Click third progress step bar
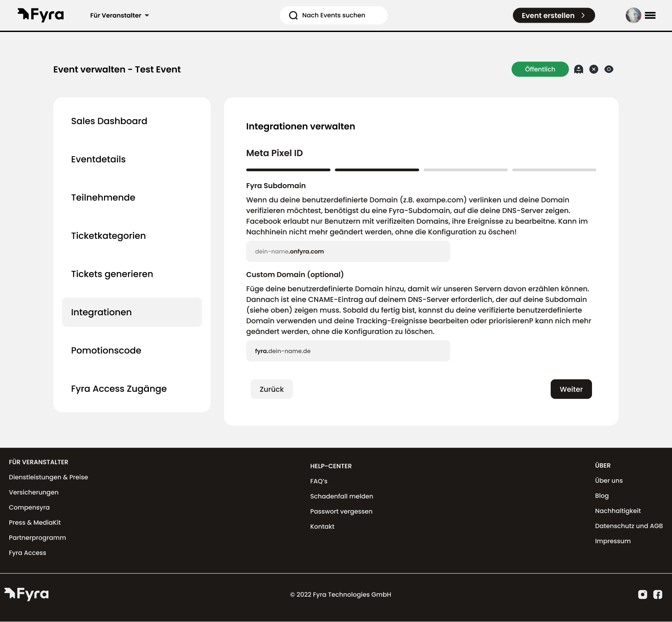 click(466, 170)
